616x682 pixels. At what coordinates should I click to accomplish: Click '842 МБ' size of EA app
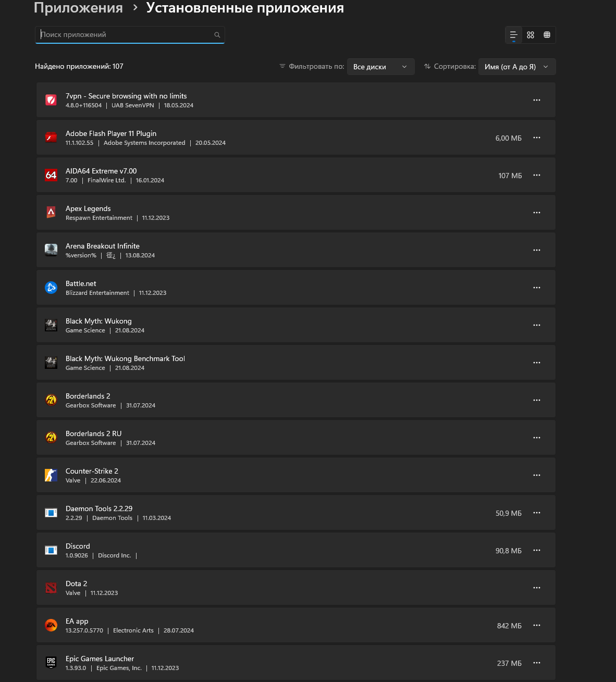tap(509, 626)
